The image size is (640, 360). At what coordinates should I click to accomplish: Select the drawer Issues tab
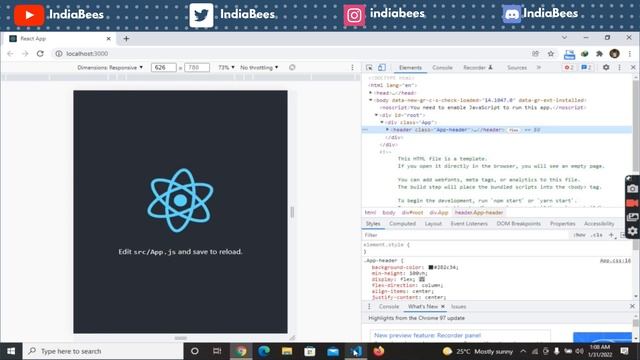[458, 307]
